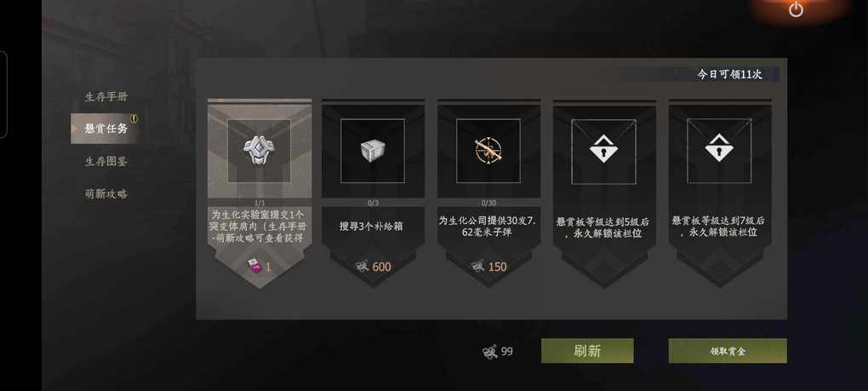Open the 生存图鉴 tab
The width and height of the screenshot is (868, 391).
click(106, 162)
